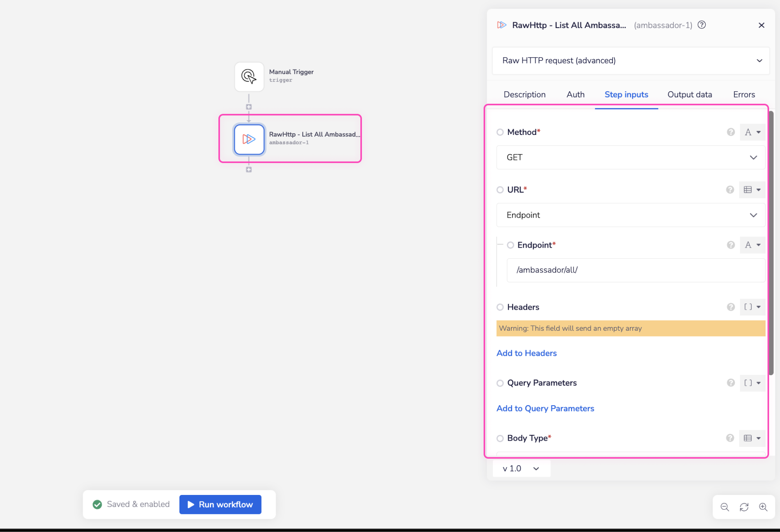Click the plus icon below the RawHttp node
The width and height of the screenshot is (780, 532).
(x=249, y=169)
